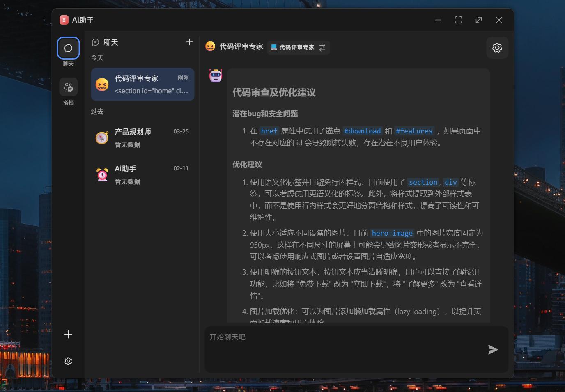Screen dimensions: 565x392
Task: Switch model using the arrows toggle icon
Action: 323,47
